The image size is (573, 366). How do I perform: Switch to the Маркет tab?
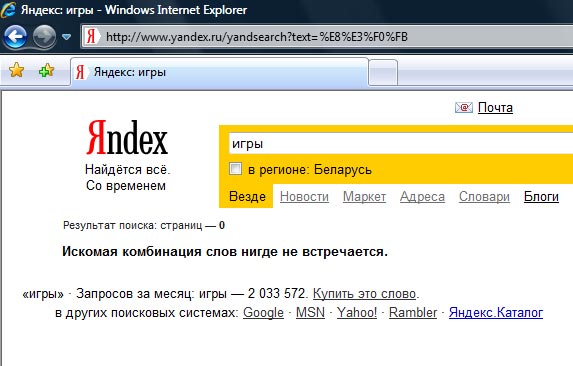pos(364,197)
